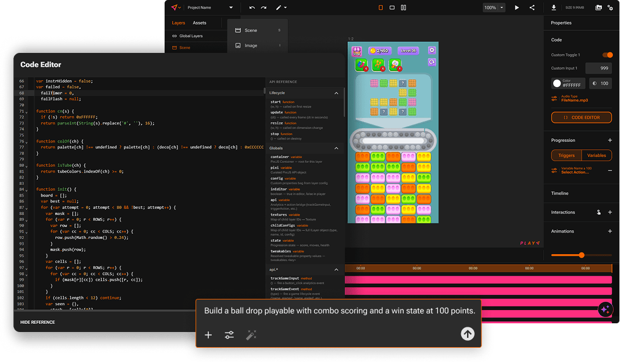Click the Level 35 badge in preview

pos(408,51)
